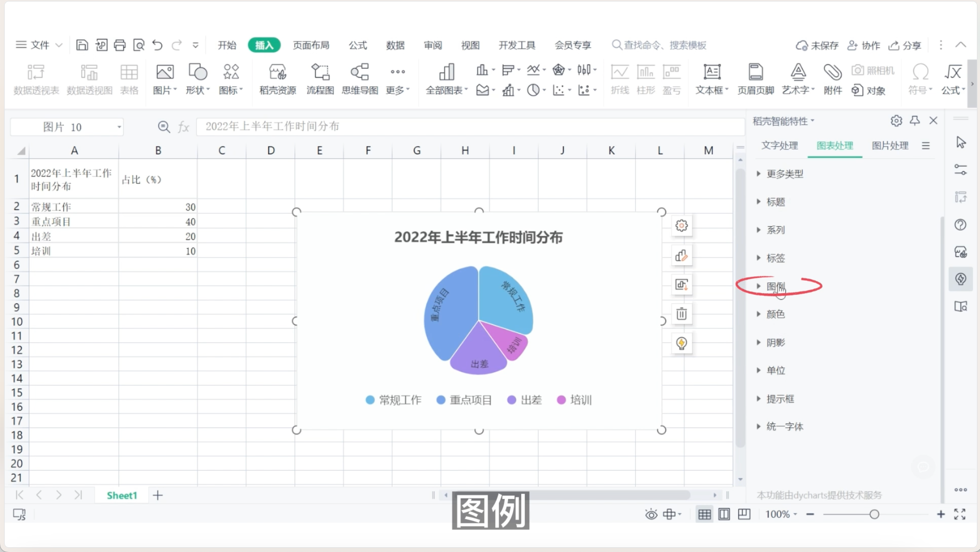This screenshot has width=980, height=552.
Task: Open 全部图表 all charts
Action: [447, 79]
